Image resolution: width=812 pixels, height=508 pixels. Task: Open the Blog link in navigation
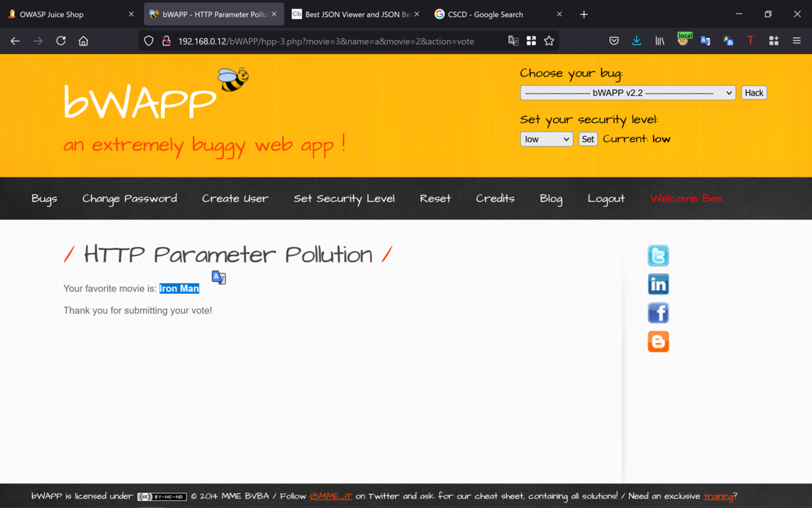pos(551,198)
